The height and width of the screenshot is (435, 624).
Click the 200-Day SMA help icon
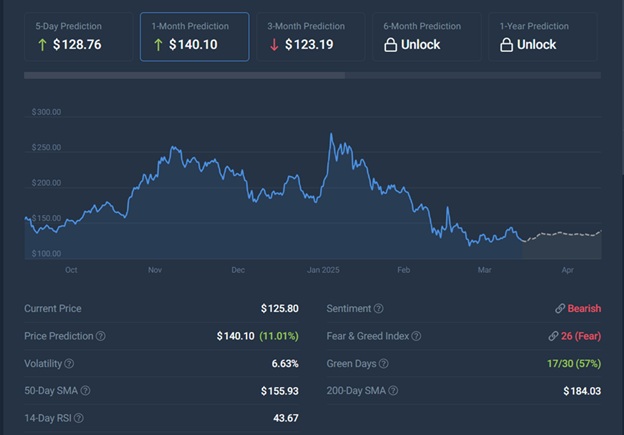(390, 390)
